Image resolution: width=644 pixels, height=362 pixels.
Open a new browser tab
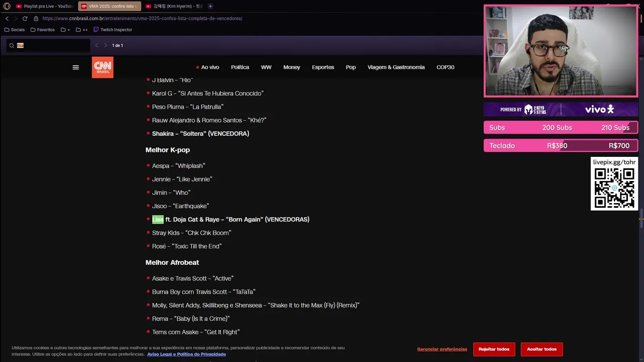point(210,6)
